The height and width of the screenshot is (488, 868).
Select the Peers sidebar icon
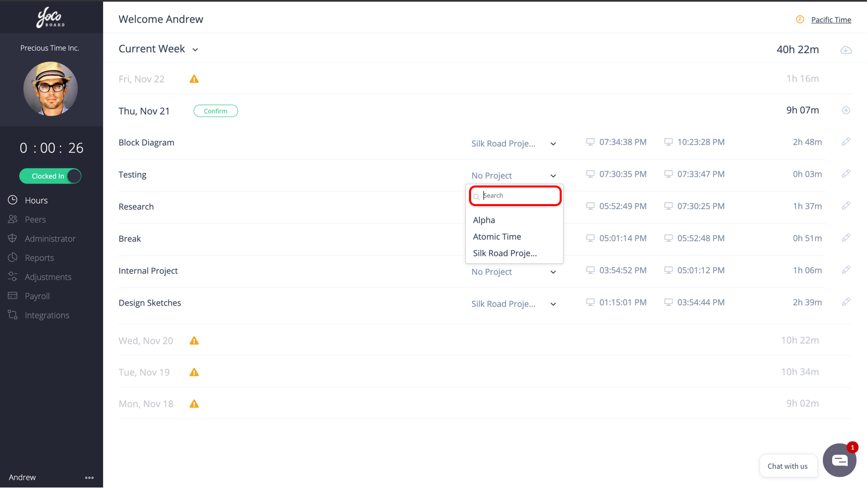(34, 219)
